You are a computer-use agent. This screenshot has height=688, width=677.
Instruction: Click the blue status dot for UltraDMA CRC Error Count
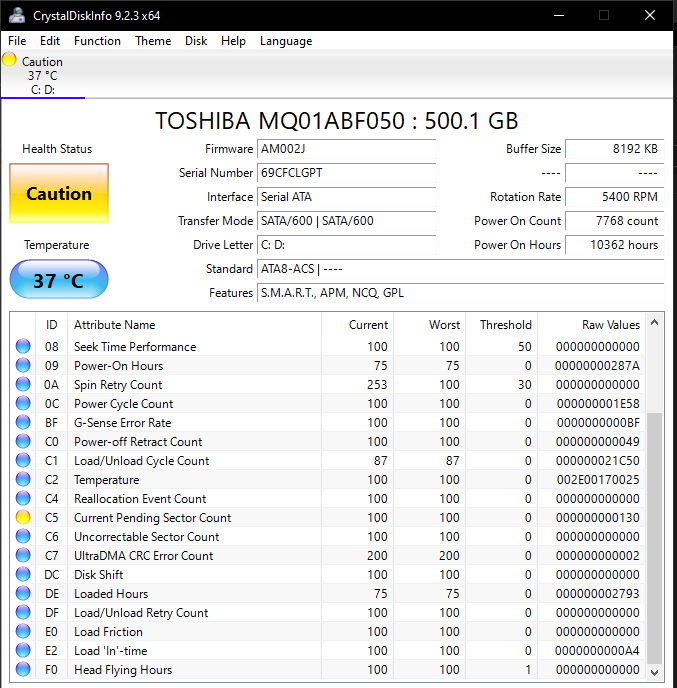pos(23,556)
